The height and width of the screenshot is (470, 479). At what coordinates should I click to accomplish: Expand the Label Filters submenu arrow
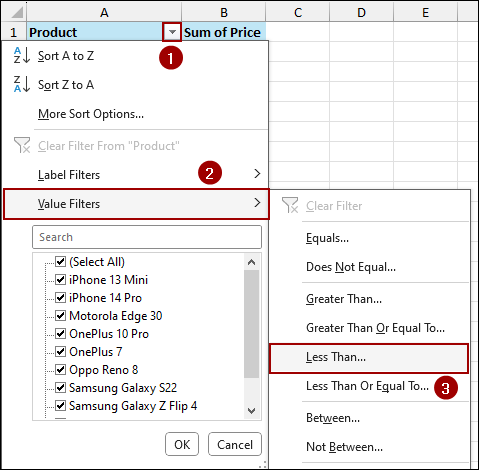point(257,174)
